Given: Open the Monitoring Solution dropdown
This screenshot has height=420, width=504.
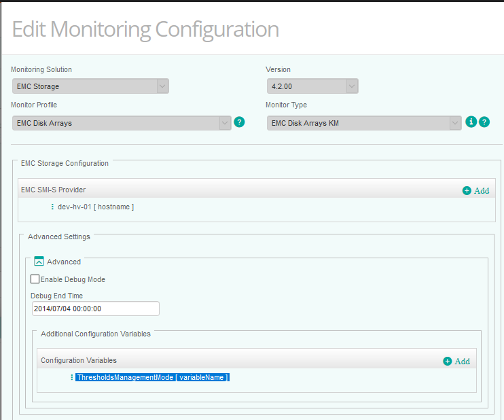Looking at the screenshot, I should coord(90,86).
